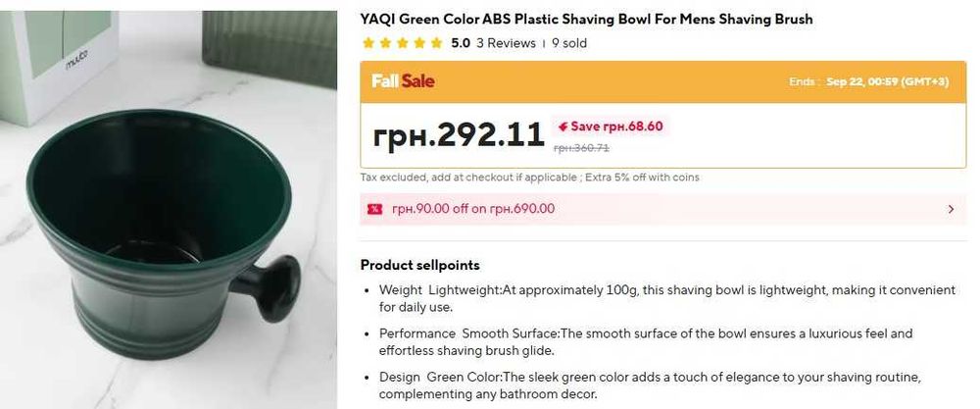Click the first yellow rating star

pyautogui.click(x=368, y=43)
